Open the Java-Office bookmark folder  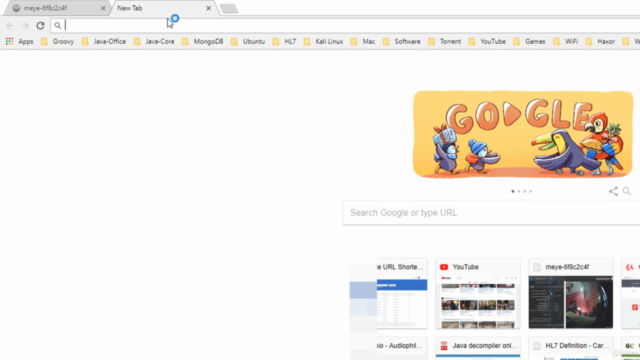tap(104, 42)
